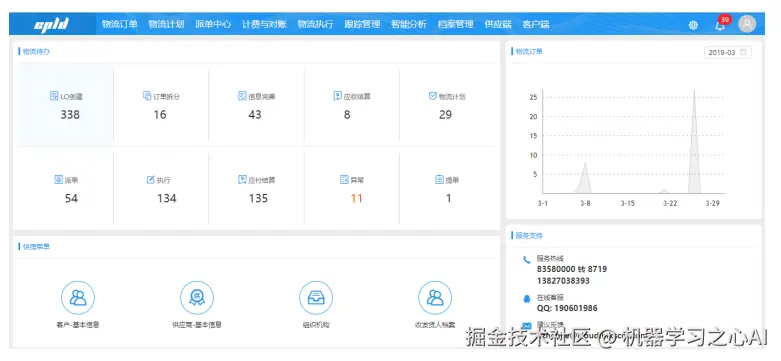Pick month in the 2019-03 date field
This screenshot has width=781, height=361.
tap(728, 52)
